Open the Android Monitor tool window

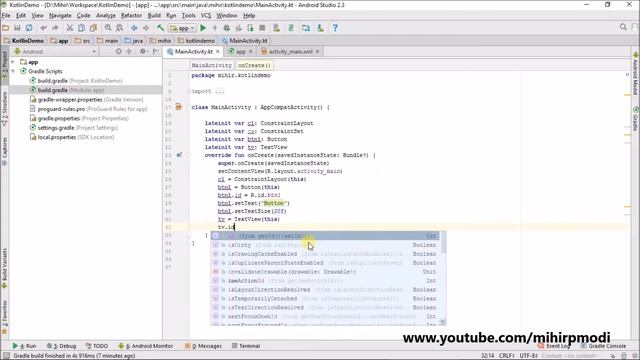pyautogui.click(x=146, y=346)
